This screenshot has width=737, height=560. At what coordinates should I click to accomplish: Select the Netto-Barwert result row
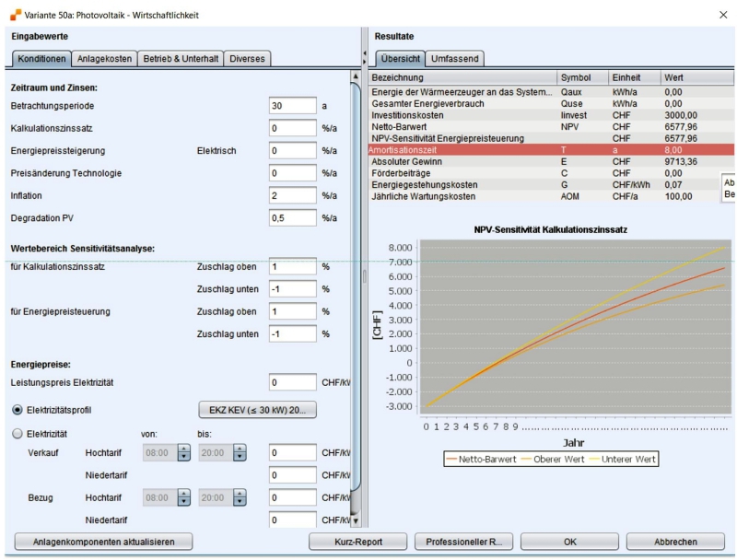tap(551, 127)
